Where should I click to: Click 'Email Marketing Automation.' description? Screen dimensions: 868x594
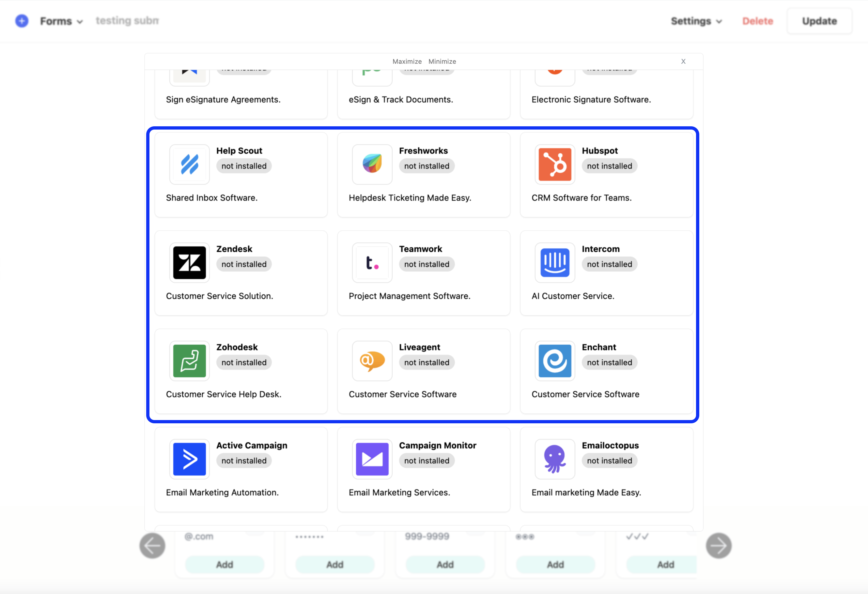click(x=222, y=492)
